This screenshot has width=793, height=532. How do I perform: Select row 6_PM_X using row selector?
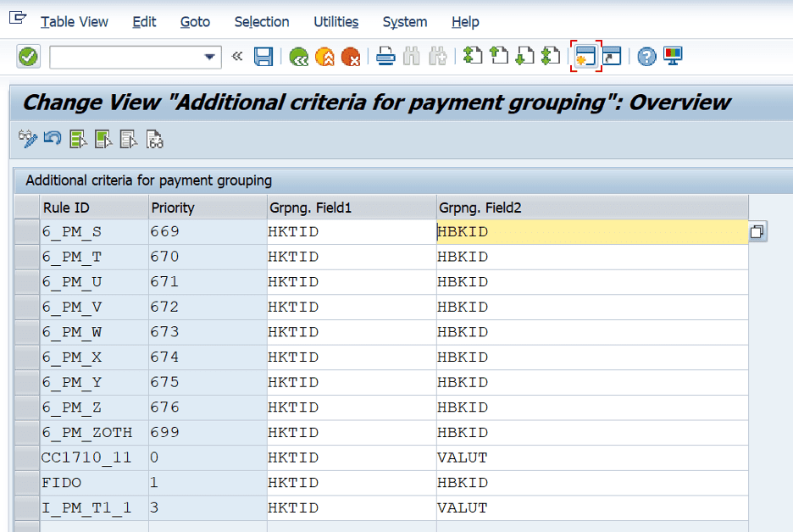tap(27, 357)
